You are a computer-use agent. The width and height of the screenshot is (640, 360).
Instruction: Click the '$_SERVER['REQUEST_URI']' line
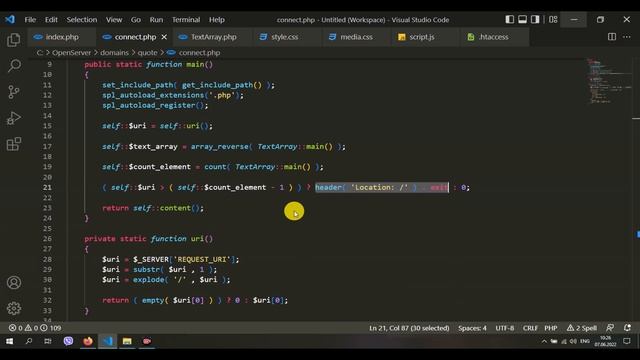[171, 259]
